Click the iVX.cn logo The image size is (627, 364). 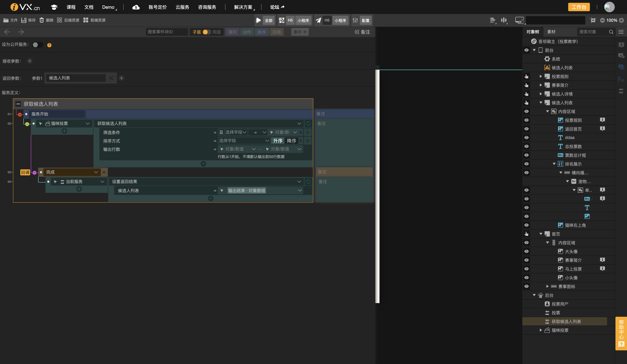click(25, 7)
